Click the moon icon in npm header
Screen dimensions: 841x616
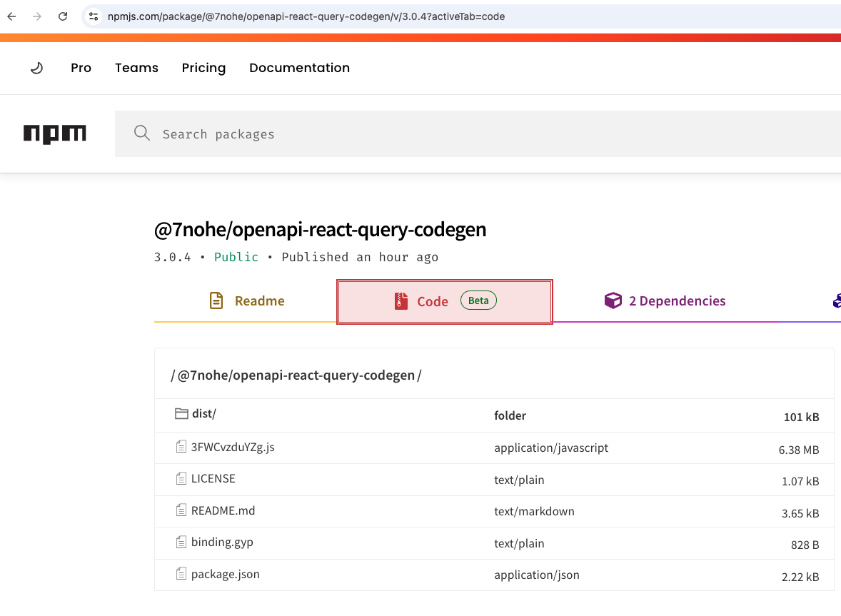pos(36,68)
